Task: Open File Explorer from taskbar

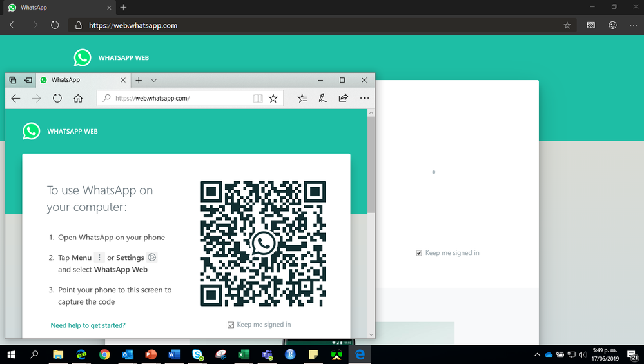Action: click(58, 354)
